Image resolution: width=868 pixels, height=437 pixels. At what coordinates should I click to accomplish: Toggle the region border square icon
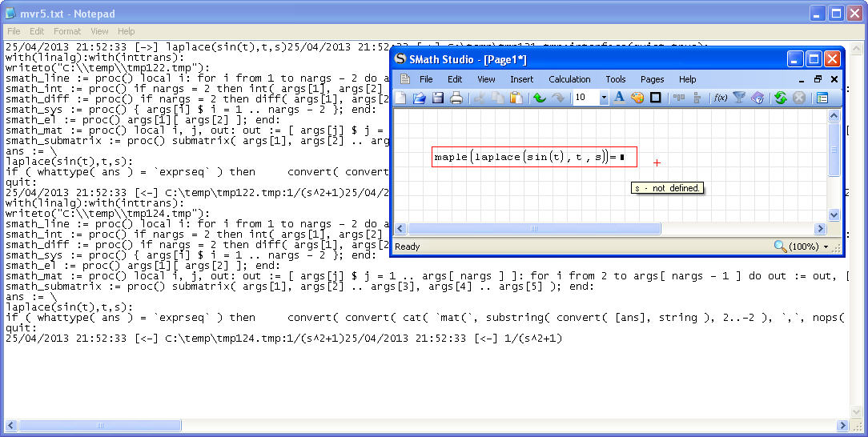[x=655, y=98]
